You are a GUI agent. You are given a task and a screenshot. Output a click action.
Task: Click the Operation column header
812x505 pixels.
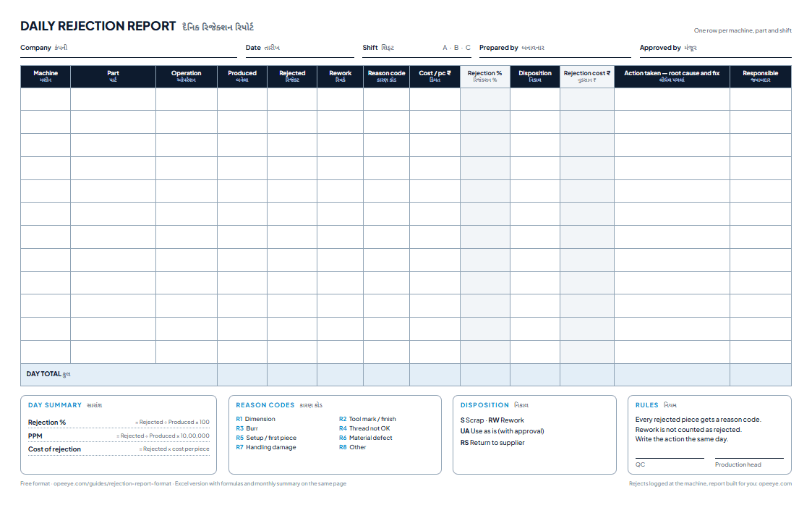[187, 77]
